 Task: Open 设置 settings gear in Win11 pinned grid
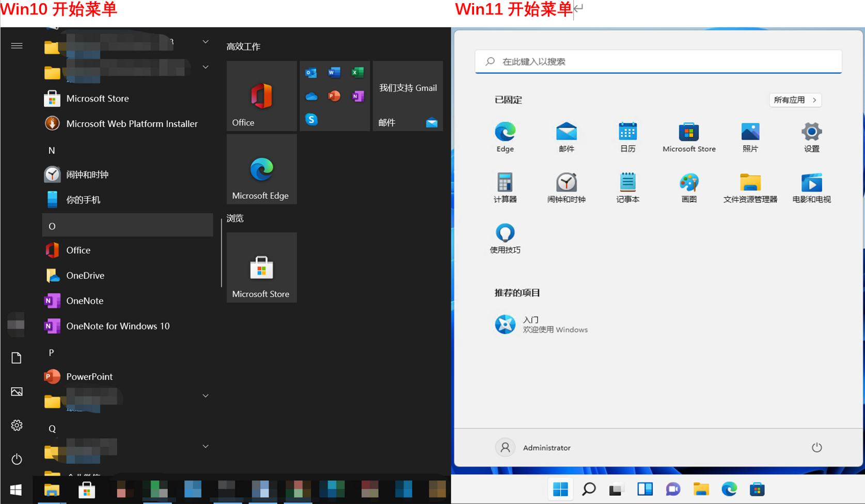[x=811, y=137]
